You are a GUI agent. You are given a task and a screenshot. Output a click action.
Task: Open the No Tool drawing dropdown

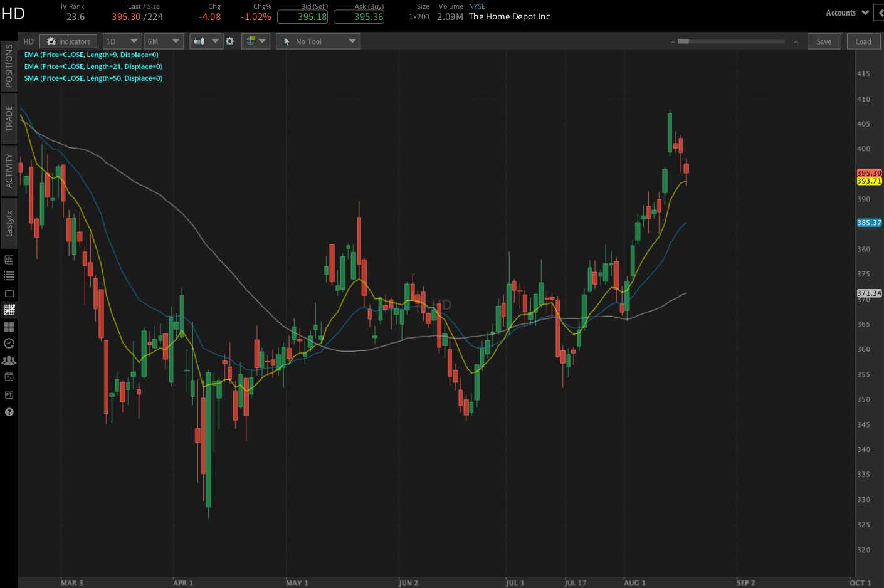[x=317, y=41]
